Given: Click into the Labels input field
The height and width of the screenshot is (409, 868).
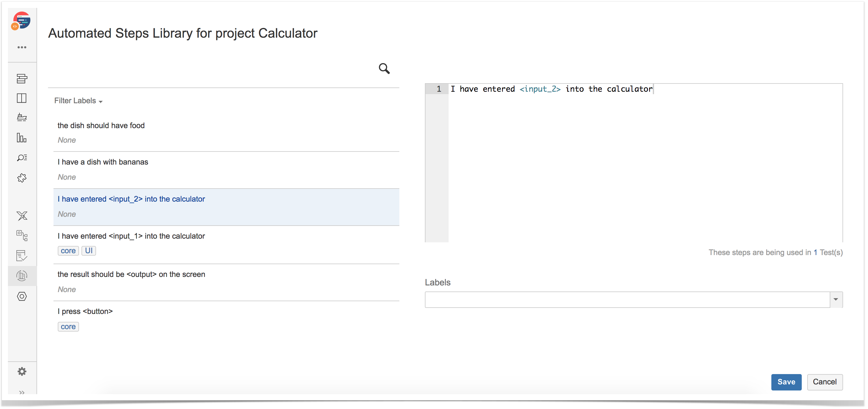Looking at the screenshot, I should point(627,300).
